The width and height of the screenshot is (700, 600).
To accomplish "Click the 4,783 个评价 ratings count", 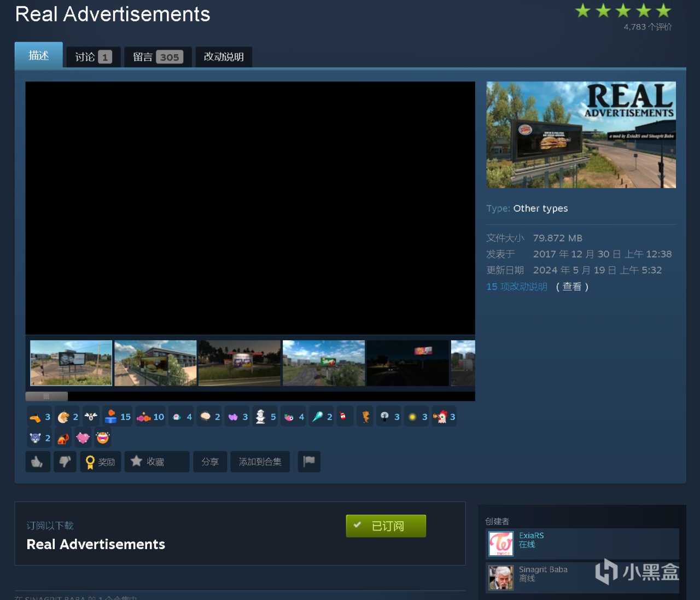I will click(x=647, y=27).
